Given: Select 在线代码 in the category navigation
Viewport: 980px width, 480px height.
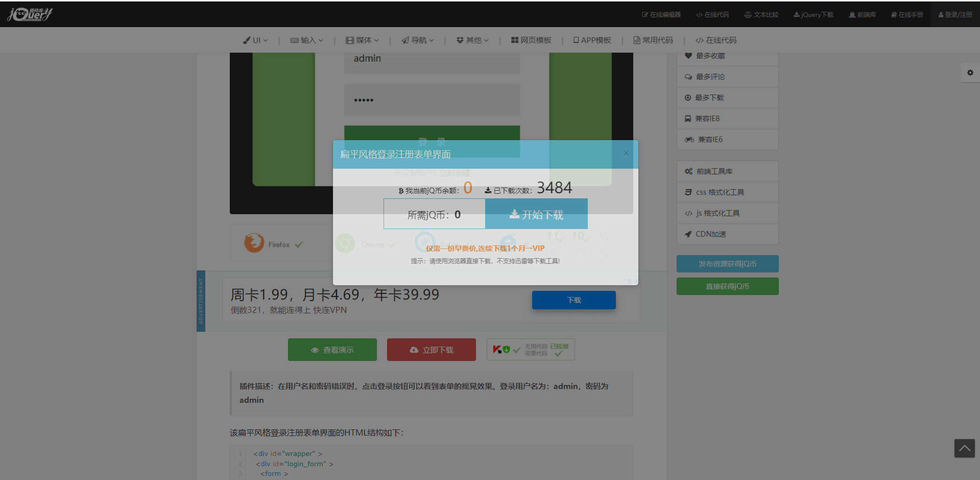Looking at the screenshot, I should 716,40.
